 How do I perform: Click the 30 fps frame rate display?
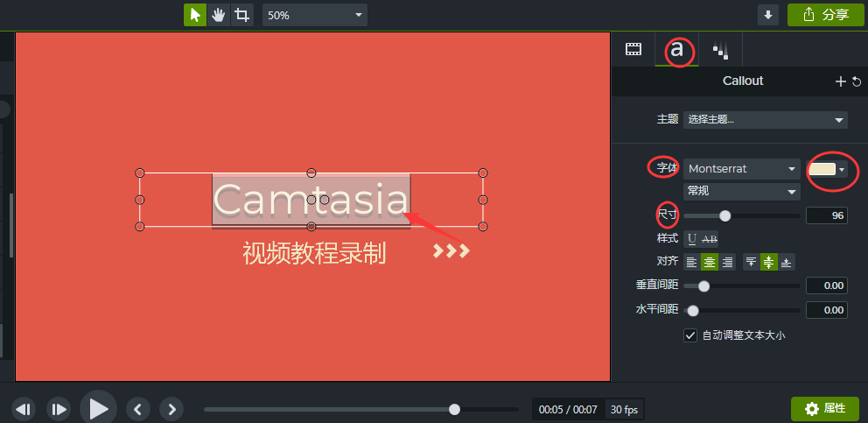625,410
